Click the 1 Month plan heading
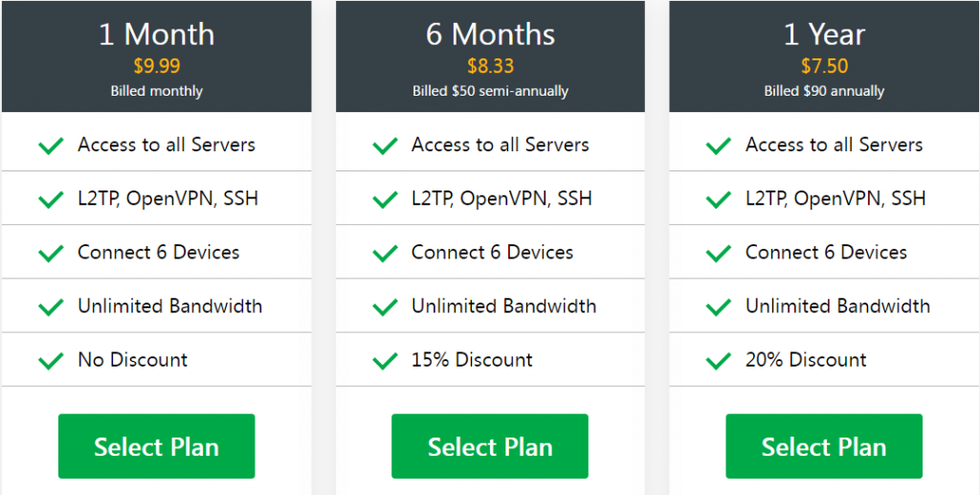This screenshot has height=495, width=980. (157, 34)
